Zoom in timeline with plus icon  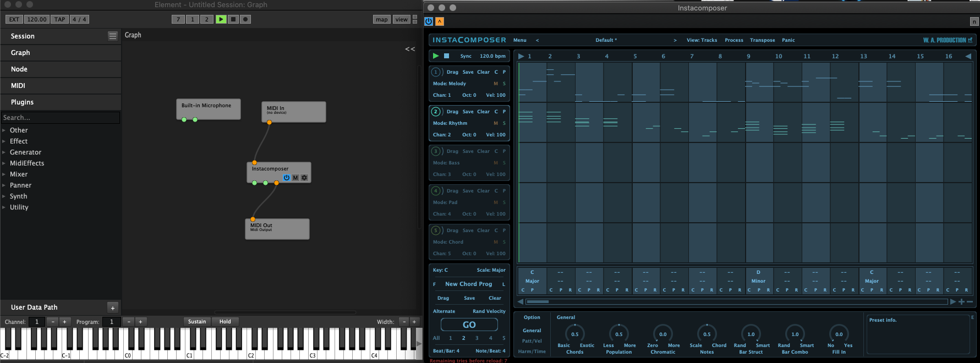click(961, 301)
